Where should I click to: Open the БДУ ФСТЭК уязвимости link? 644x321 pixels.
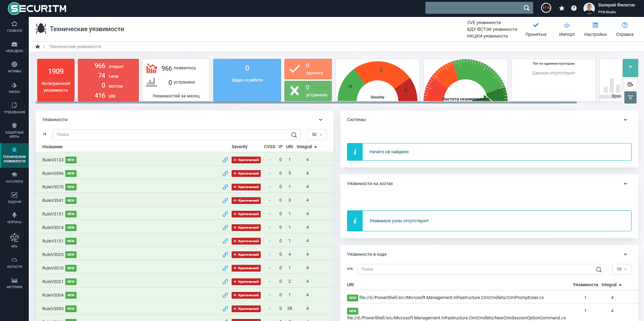pos(492,29)
